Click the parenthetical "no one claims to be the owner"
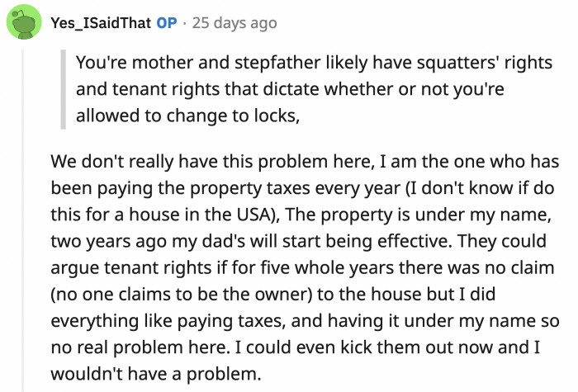Viewport: 578px width, 392px height. (x=187, y=295)
